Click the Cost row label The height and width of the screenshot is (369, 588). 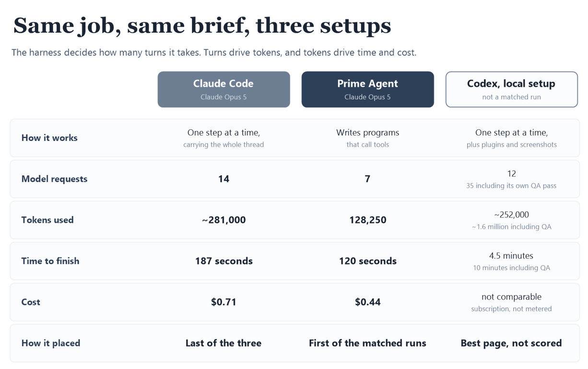click(31, 302)
